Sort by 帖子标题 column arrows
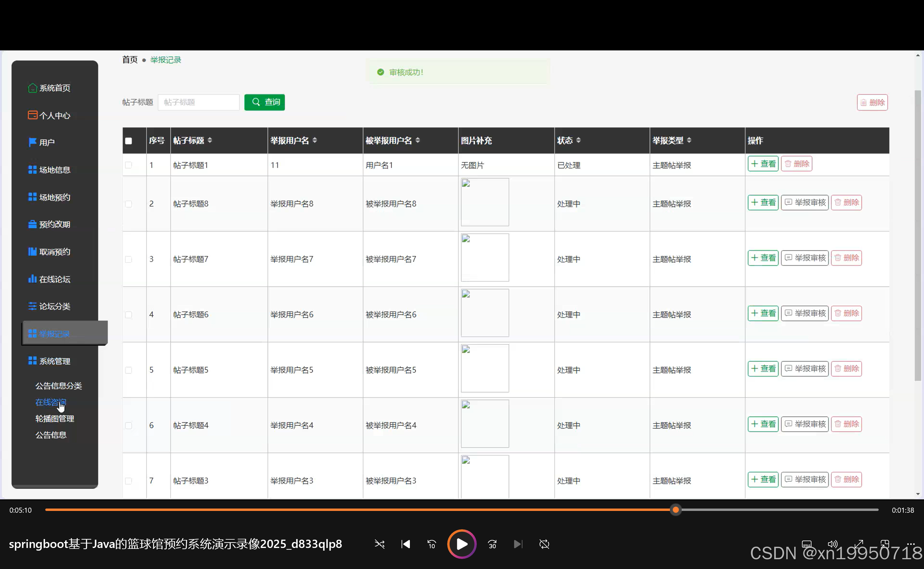This screenshot has height=569, width=924. (x=210, y=140)
